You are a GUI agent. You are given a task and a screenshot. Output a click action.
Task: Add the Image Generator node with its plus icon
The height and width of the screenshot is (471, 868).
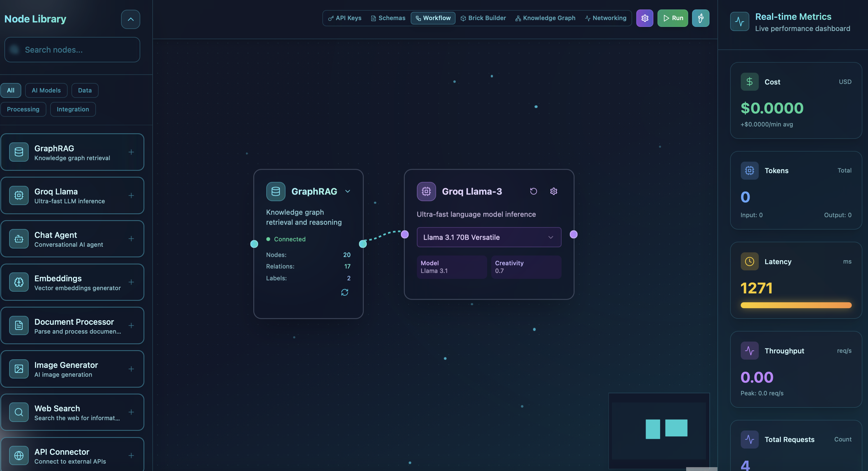click(x=131, y=369)
